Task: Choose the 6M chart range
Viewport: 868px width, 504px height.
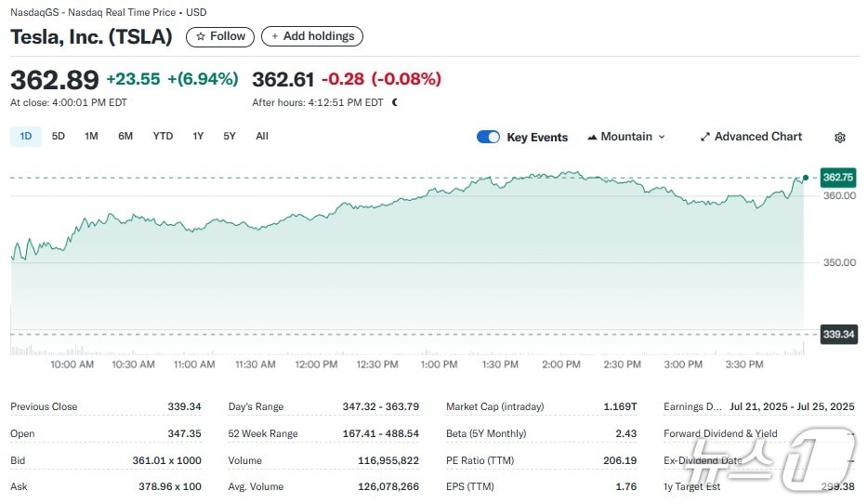Action: 125,137
